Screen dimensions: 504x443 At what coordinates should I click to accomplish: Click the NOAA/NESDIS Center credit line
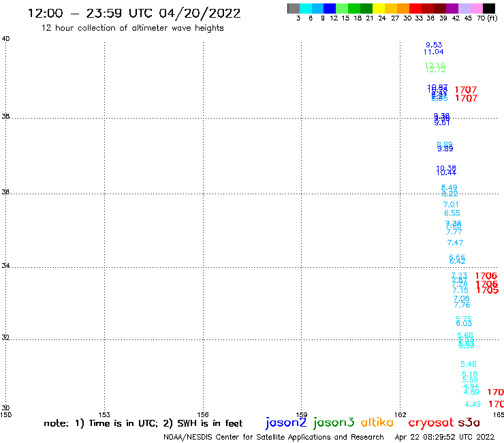click(x=274, y=437)
